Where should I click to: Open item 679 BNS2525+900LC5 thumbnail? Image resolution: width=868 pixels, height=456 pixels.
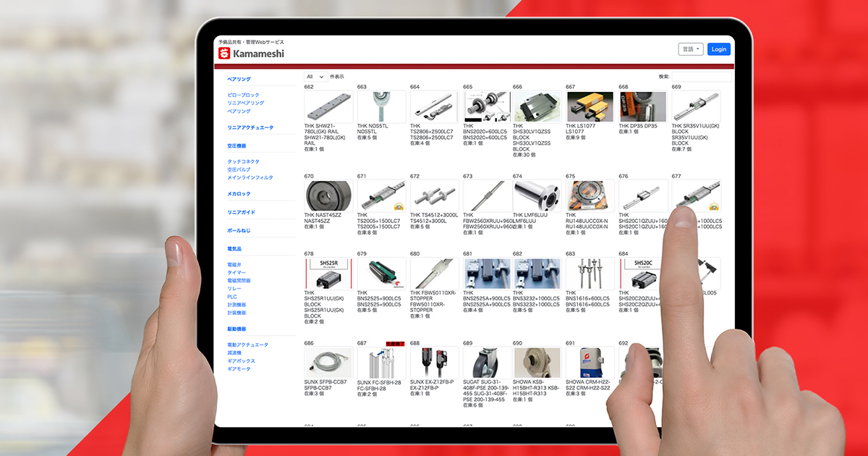pyautogui.click(x=381, y=274)
